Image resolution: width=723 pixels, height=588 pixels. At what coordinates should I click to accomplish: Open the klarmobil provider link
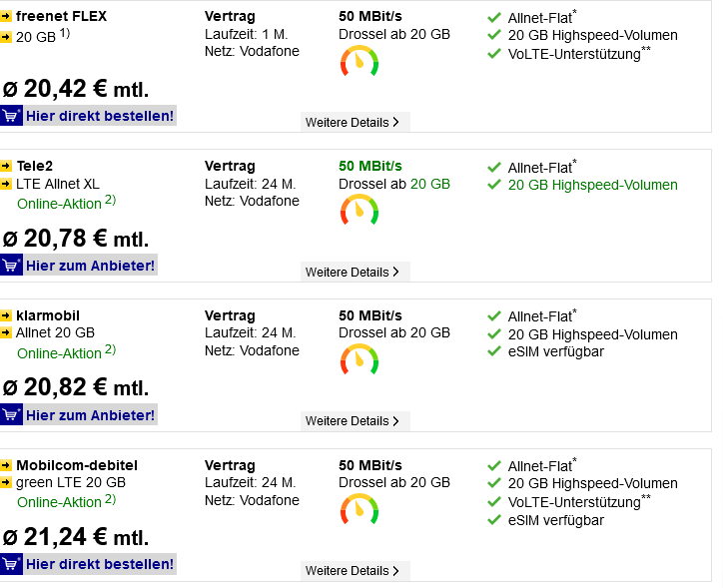(x=48, y=315)
